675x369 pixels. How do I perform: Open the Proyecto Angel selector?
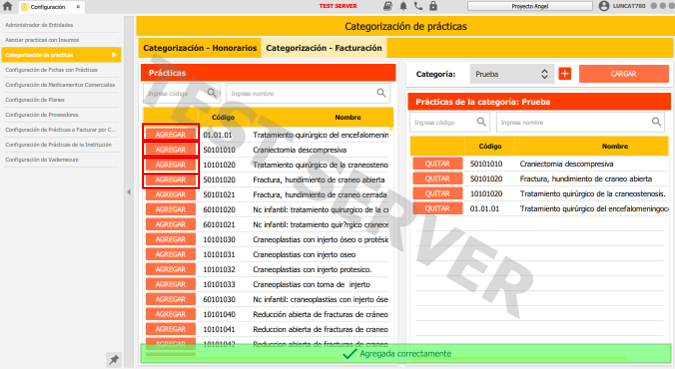pos(530,6)
